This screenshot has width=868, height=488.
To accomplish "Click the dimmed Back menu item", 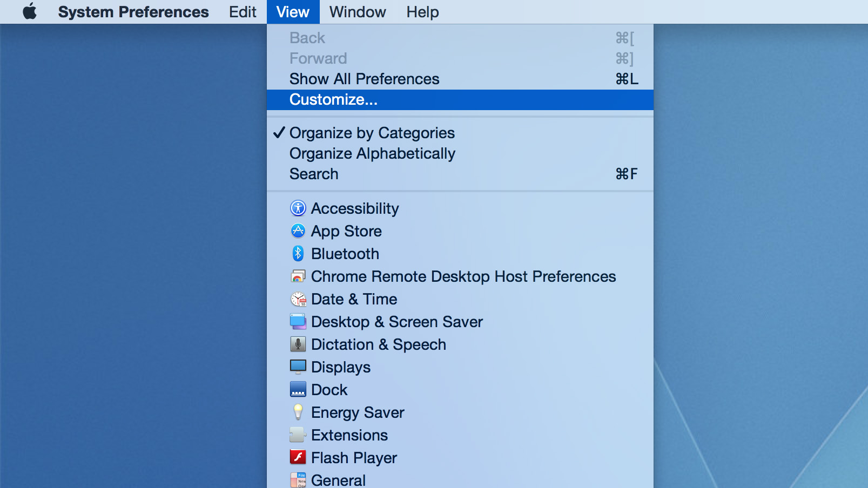I will coord(460,38).
